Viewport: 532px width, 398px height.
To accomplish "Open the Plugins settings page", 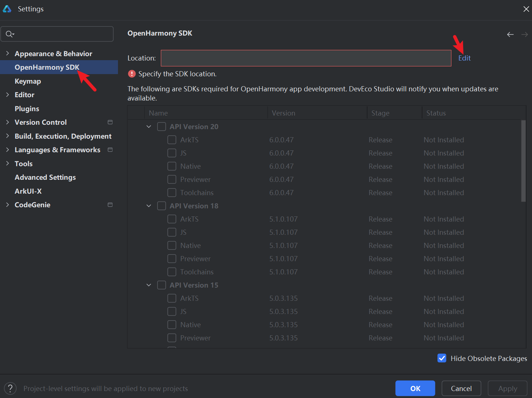I will tap(27, 109).
